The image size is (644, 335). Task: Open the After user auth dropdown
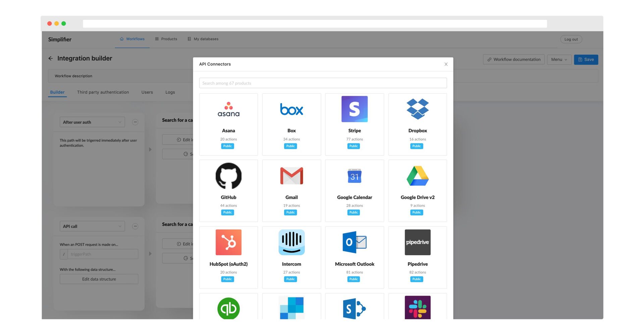coord(92,122)
